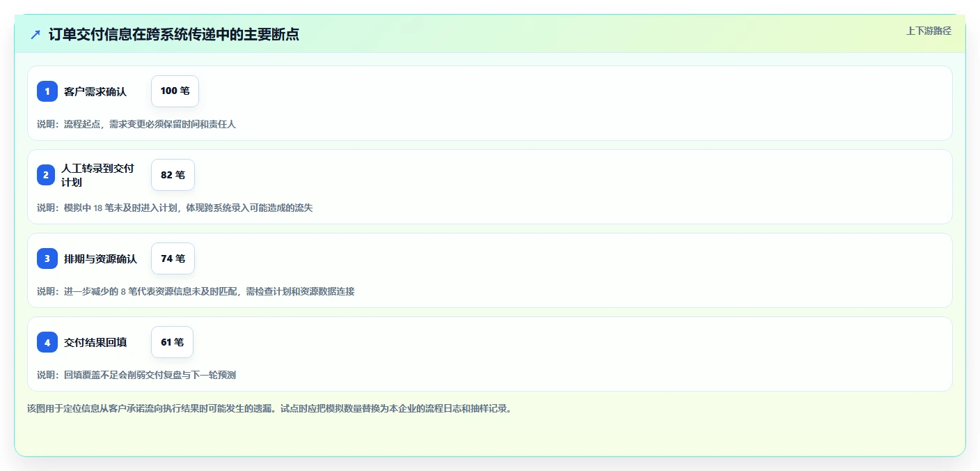The height and width of the screenshot is (471, 980).
Task: Select the step 1 number badge
Action: (x=47, y=91)
